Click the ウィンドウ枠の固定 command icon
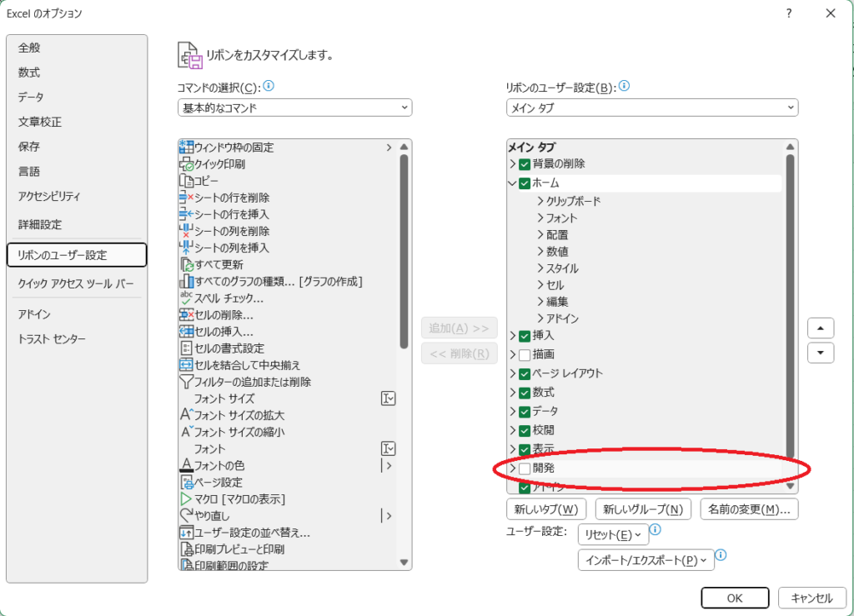 (186, 148)
